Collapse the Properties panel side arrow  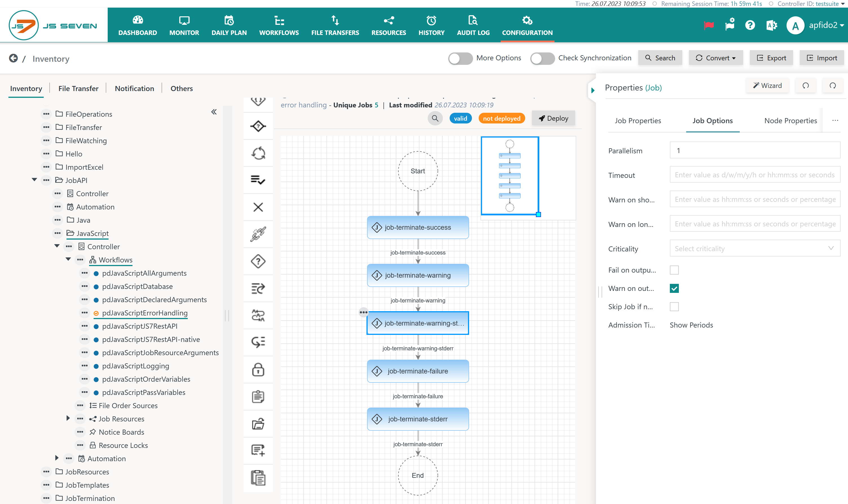[x=593, y=90]
